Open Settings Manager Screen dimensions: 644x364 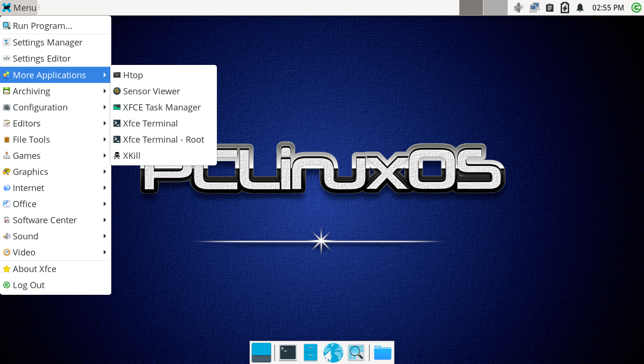[x=55, y=42]
